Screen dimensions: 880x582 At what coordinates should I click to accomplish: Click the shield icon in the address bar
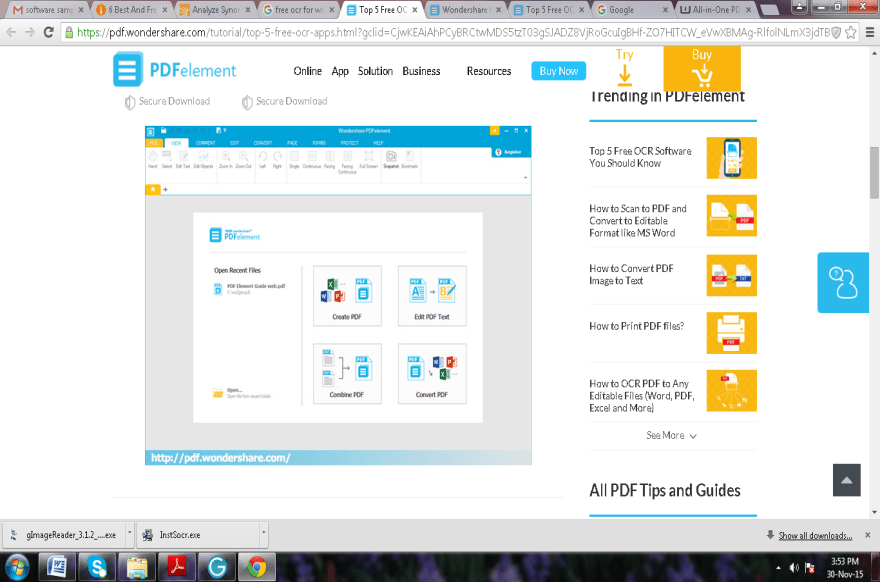coord(836,33)
